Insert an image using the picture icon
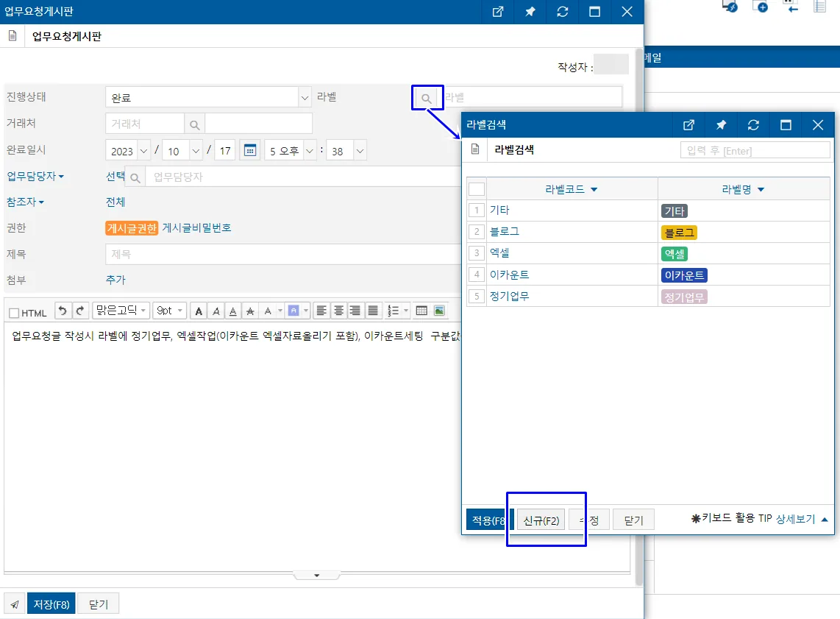 [439, 311]
